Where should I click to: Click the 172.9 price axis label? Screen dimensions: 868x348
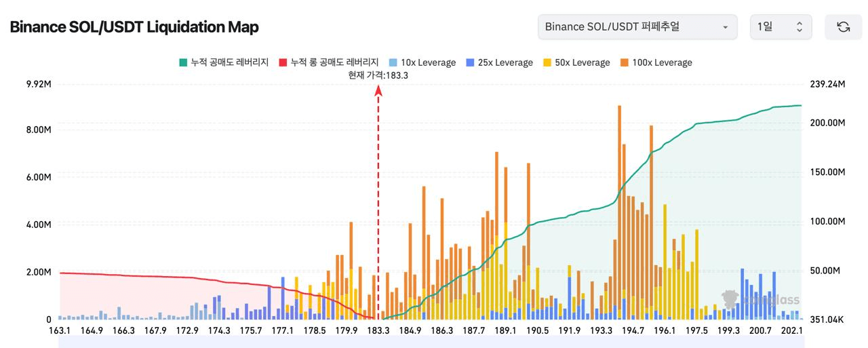(x=187, y=331)
